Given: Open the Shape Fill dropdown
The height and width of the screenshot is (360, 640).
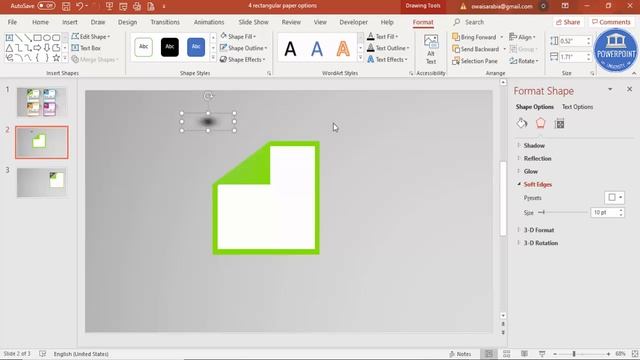Looking at the screenshot, I should pos(238,37).
